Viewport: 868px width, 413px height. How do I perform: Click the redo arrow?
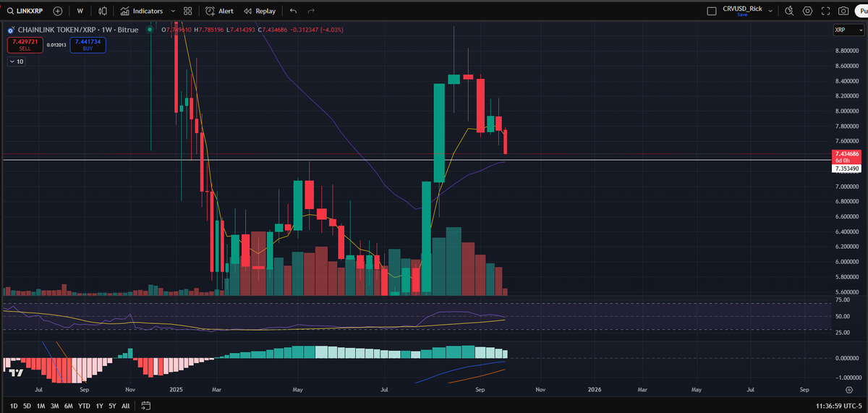tap(311, 11)
